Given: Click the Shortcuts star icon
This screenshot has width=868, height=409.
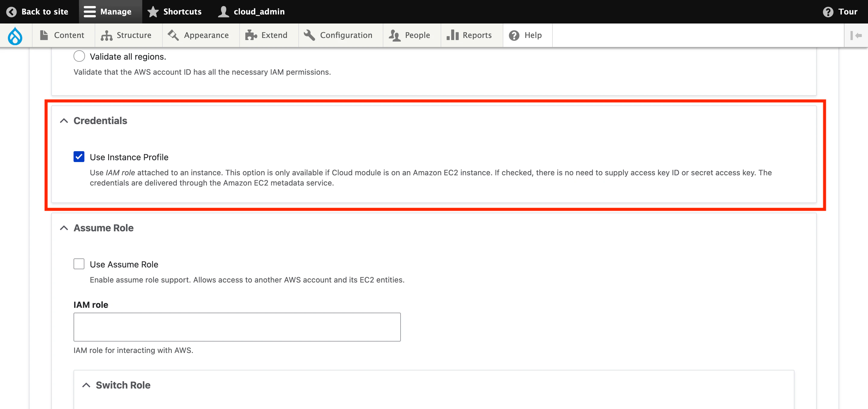Looking at the screenshot, I should point(153,11).
